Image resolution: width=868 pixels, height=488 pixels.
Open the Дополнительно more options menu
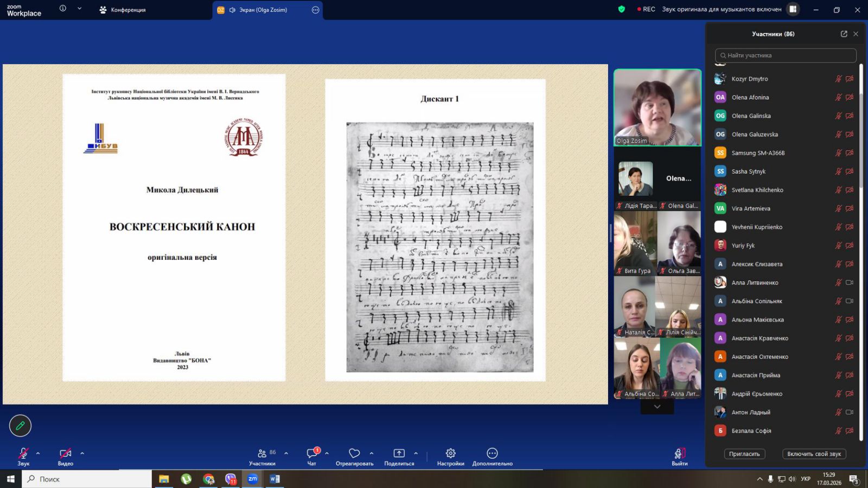click(492, 453)
